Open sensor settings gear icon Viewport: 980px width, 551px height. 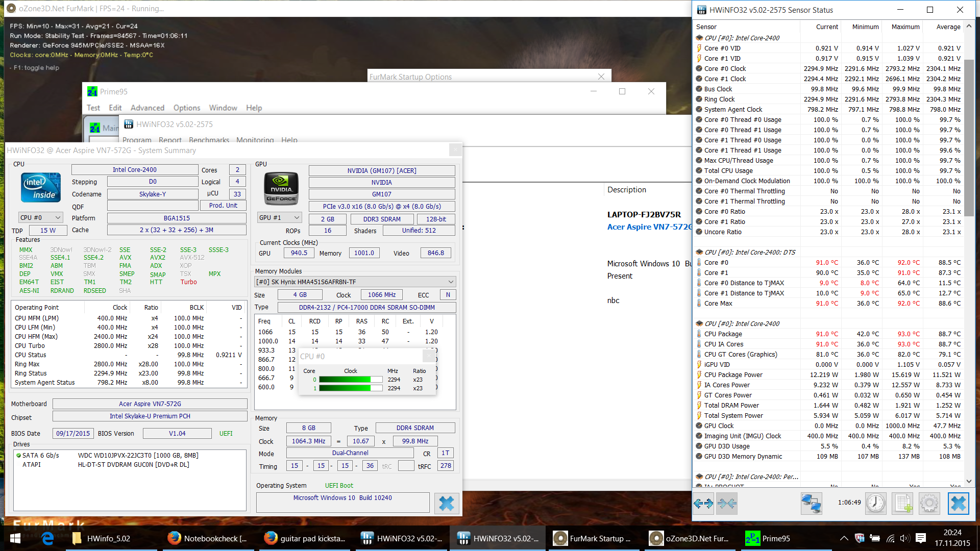click(929, 504)
